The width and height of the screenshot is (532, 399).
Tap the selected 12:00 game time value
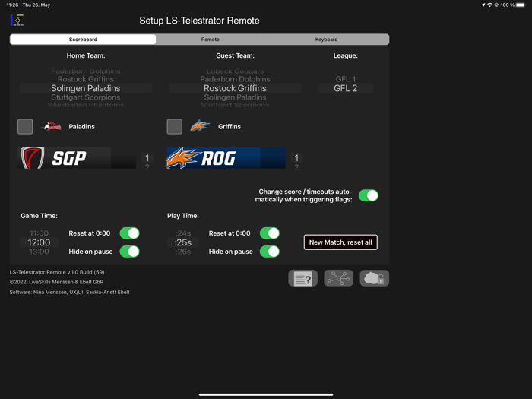click(39, 242)
